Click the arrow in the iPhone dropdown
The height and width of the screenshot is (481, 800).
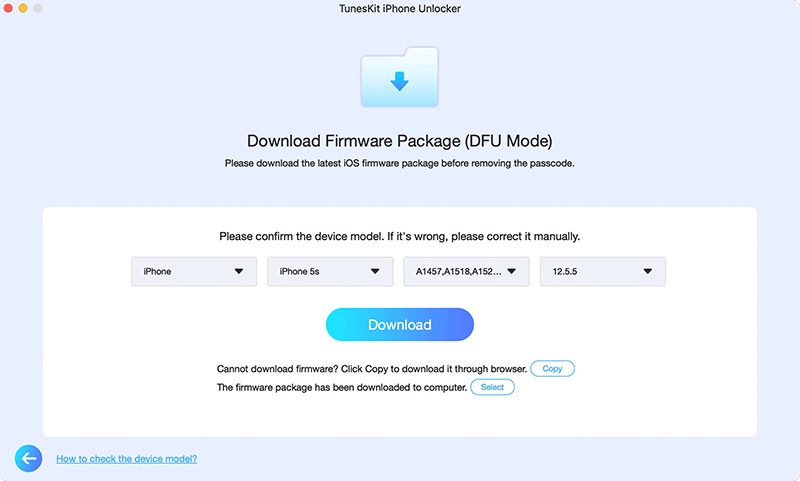pos(239,271)
